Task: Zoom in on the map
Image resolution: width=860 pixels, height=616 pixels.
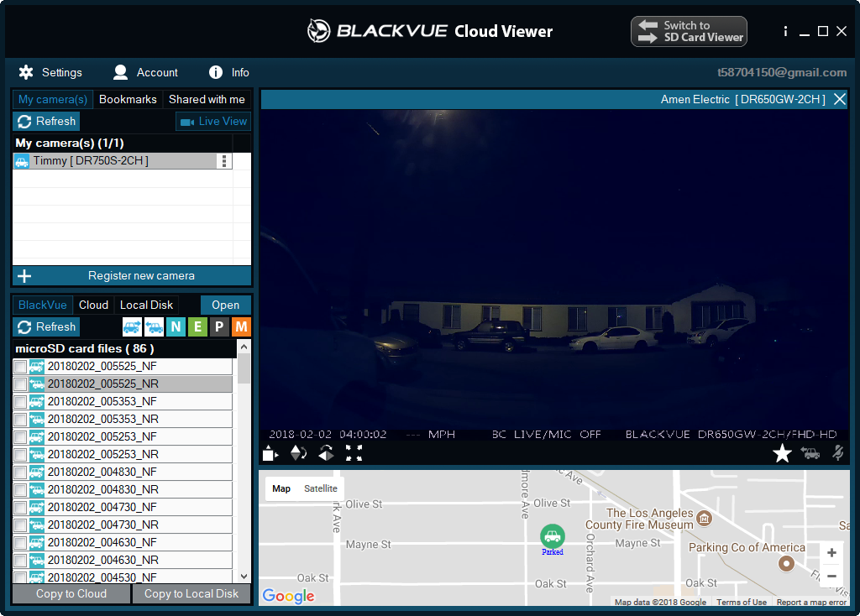Action: click(x=831, y=553)
